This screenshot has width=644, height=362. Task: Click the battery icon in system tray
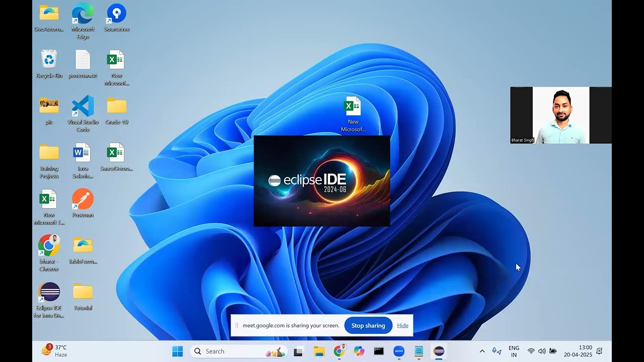553,351
